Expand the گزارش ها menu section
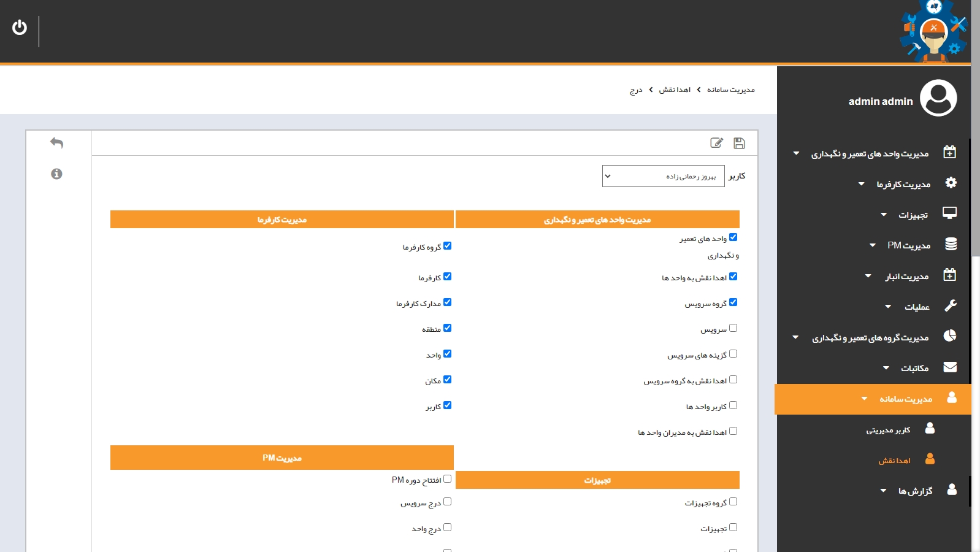 tap(914, 491)
